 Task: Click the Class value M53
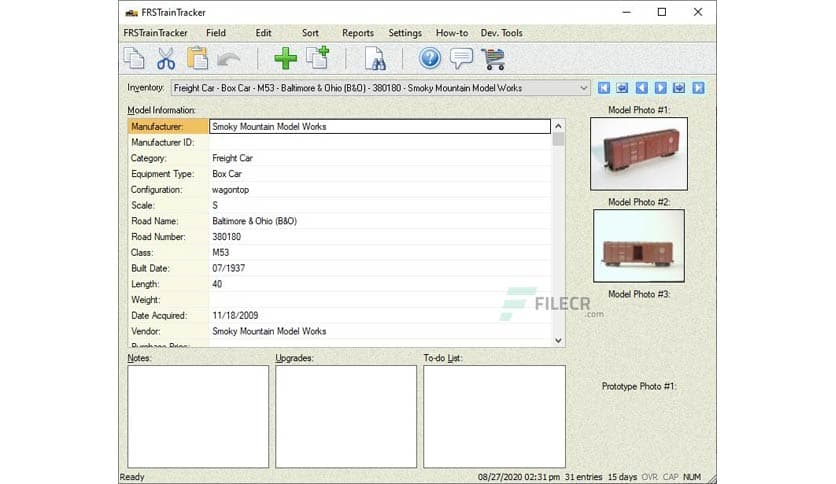221,253
